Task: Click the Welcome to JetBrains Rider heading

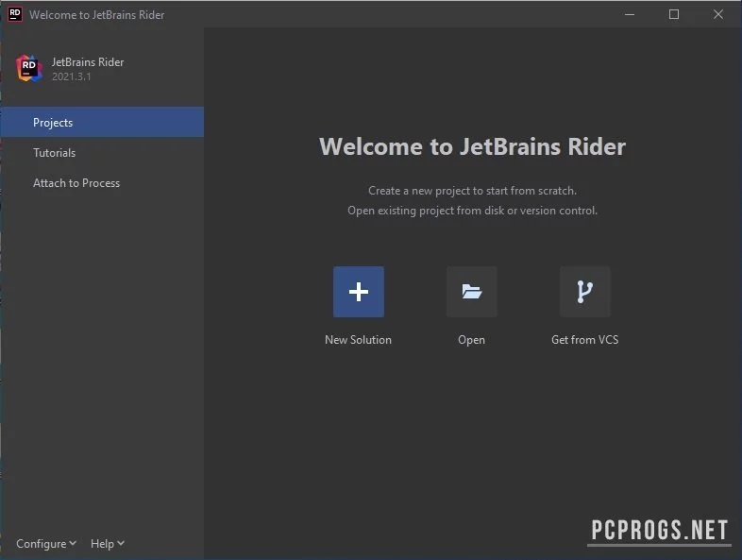Action: [x=472, y=146]
